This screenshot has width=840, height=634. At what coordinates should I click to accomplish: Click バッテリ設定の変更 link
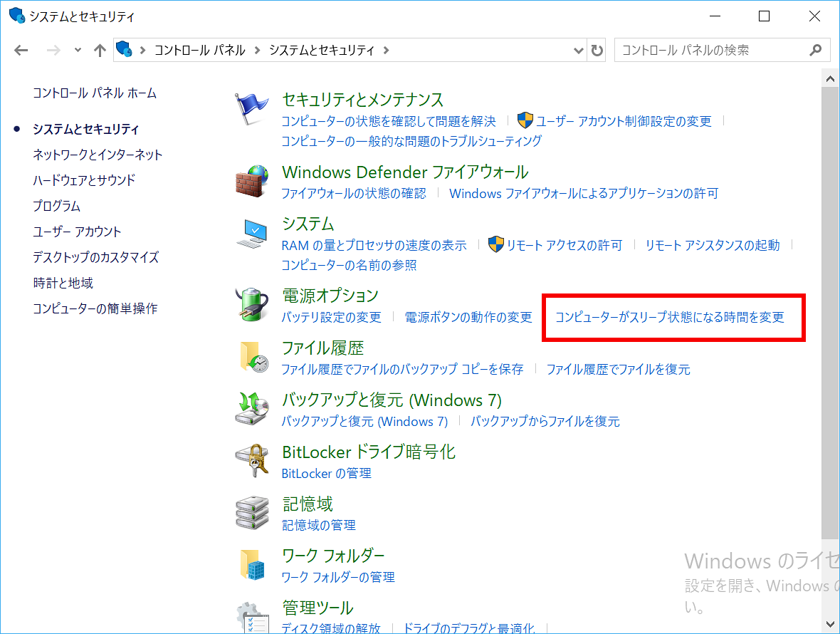pos(331,317)
